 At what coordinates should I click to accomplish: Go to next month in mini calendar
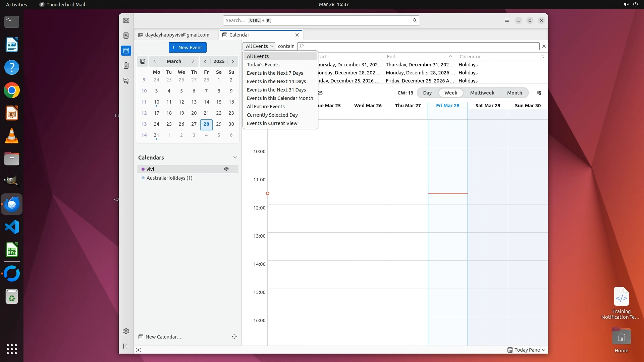point(193,61)
